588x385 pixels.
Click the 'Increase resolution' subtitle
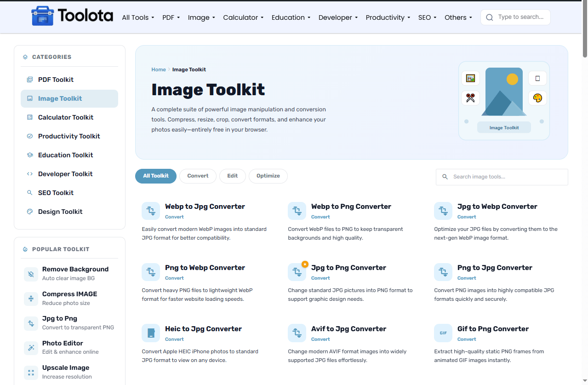tap(67, 377)
